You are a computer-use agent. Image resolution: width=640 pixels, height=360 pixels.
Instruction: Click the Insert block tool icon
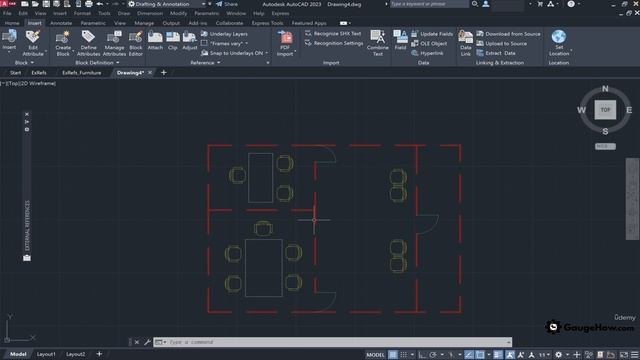(x=9, y=37)
